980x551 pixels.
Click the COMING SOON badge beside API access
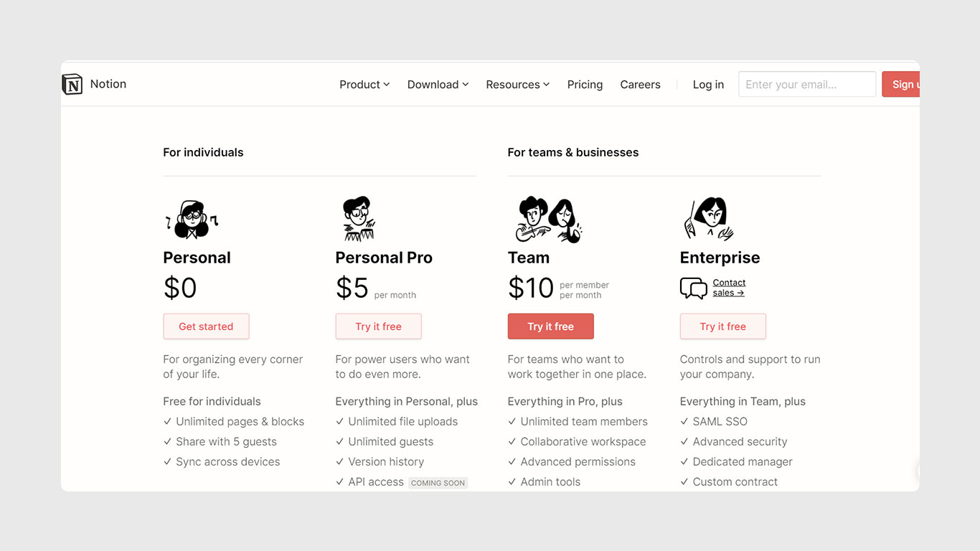tap(438, 483)
